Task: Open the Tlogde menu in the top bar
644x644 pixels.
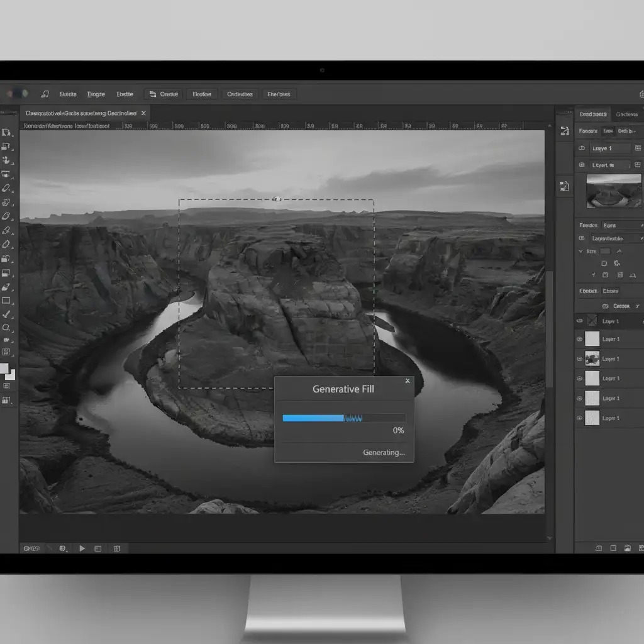Action: coord(96,94)
